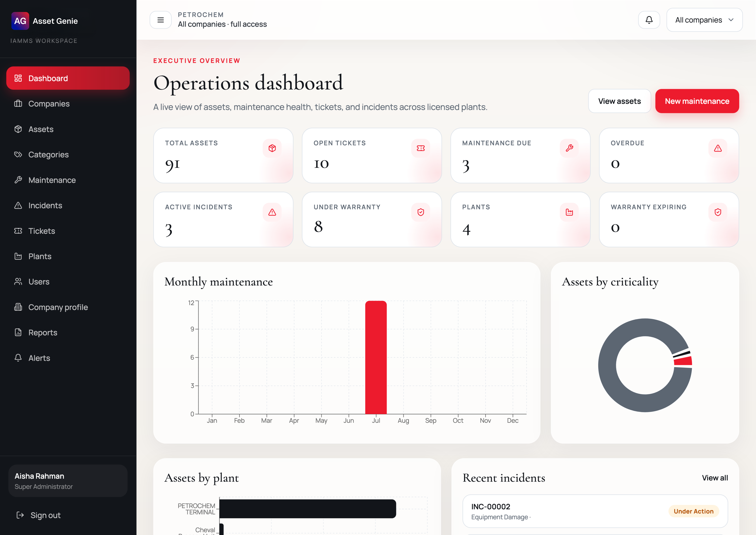Go to Dashboard in sidebar
Screen dimensions: 756x535
pos(68,78)
